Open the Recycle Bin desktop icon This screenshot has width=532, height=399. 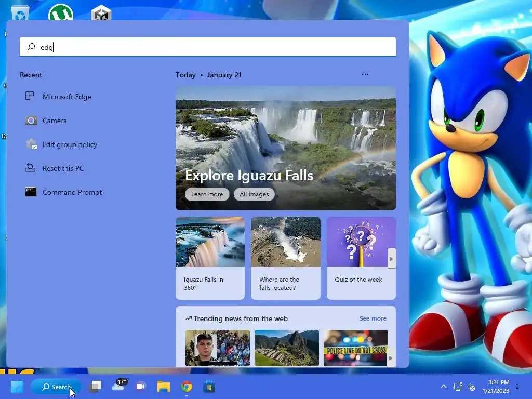tap(20, 13)
